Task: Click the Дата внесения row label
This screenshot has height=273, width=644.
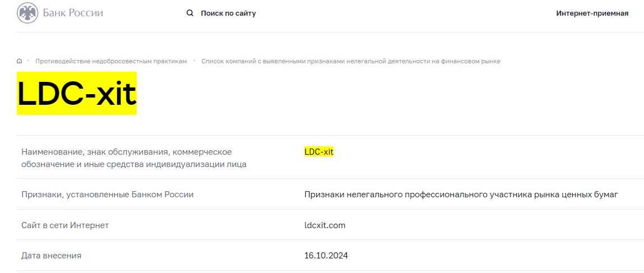Action: (51, 256)
